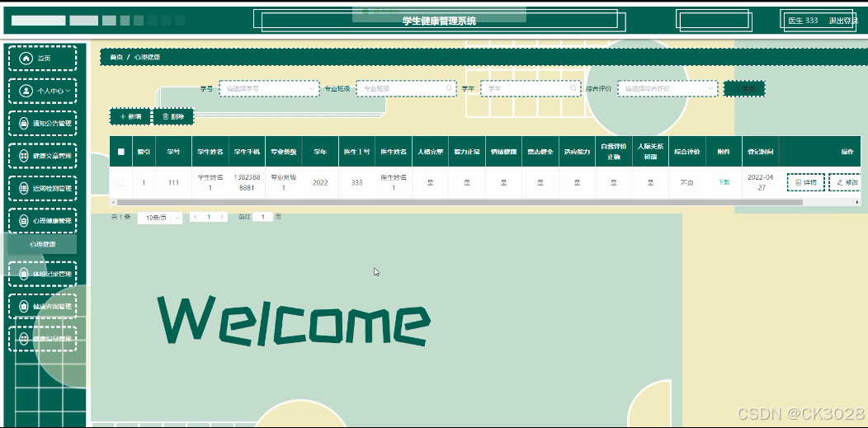Select the 心理健康 submenu entry

pyautogui.click(x=43, y=244)
